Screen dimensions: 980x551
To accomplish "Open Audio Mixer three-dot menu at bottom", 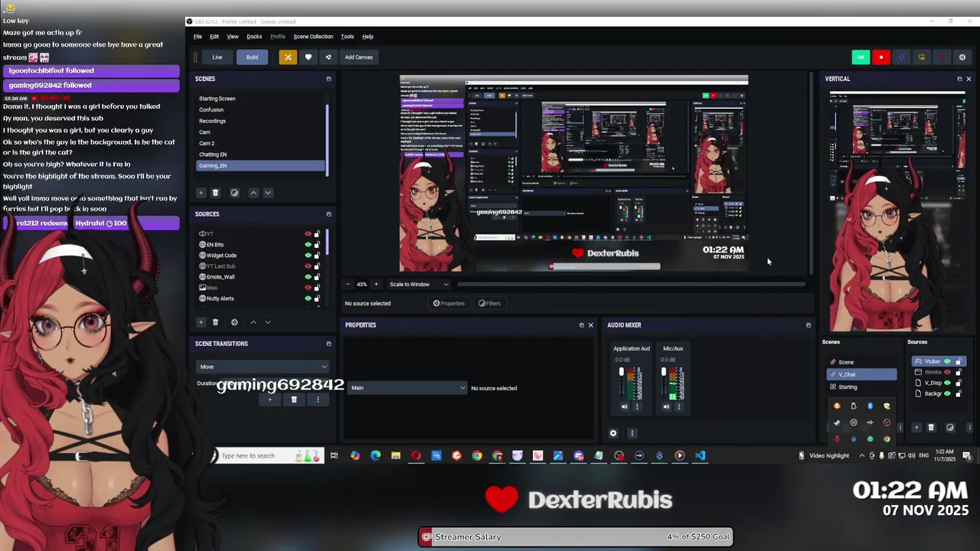I will point(632,433).
